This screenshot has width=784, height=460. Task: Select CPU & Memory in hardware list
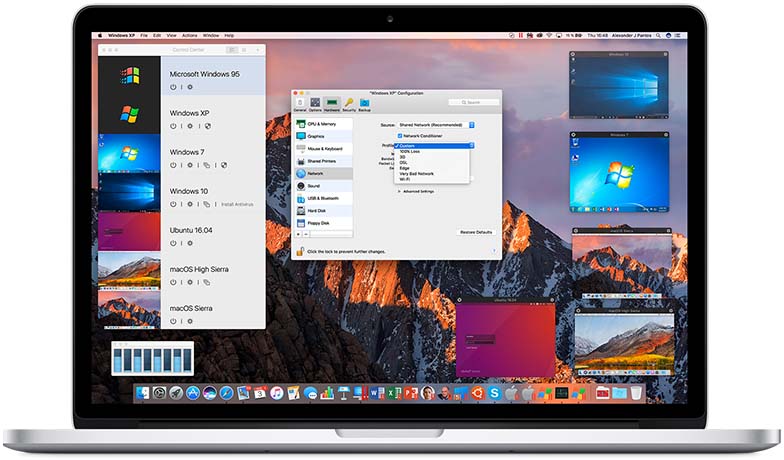(x=324, y=124)
